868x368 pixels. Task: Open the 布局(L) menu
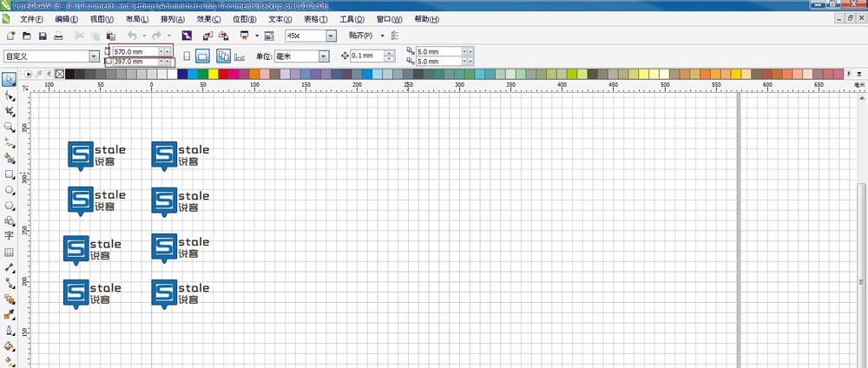coord(137,19)
